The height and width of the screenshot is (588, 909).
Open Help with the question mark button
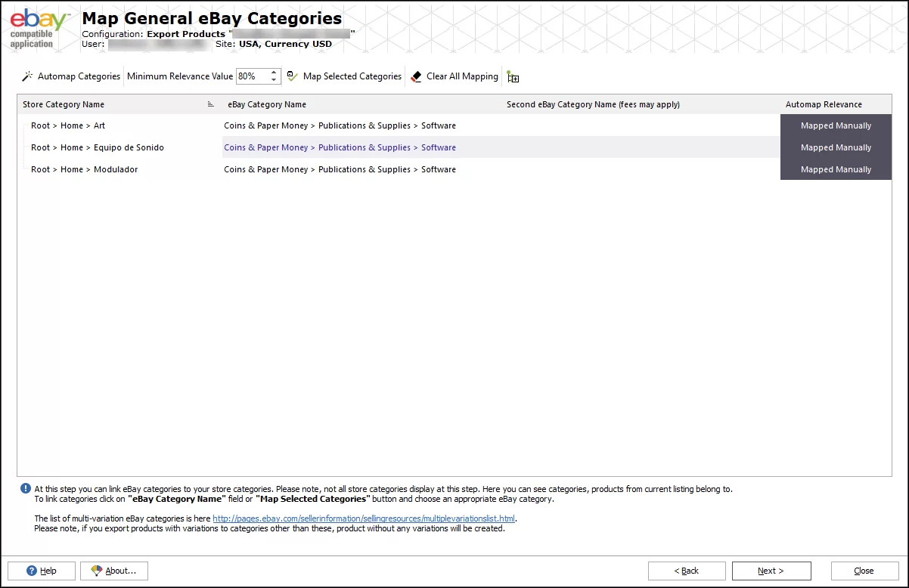pyautogui.click(x=42, y=571)
